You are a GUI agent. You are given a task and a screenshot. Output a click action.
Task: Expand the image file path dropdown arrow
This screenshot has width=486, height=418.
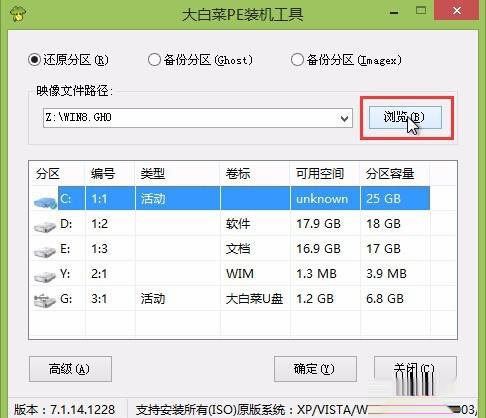tap(345, 118)
